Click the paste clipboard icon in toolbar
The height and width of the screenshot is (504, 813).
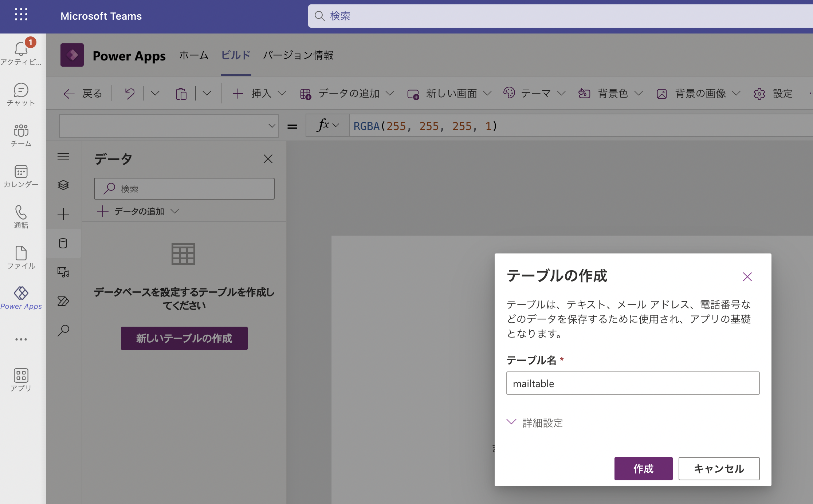181,94
